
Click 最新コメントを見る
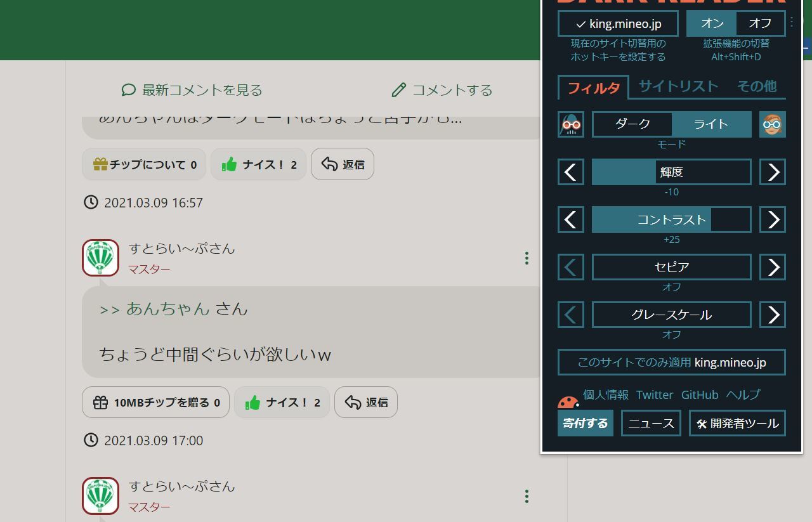click(192, 90)
